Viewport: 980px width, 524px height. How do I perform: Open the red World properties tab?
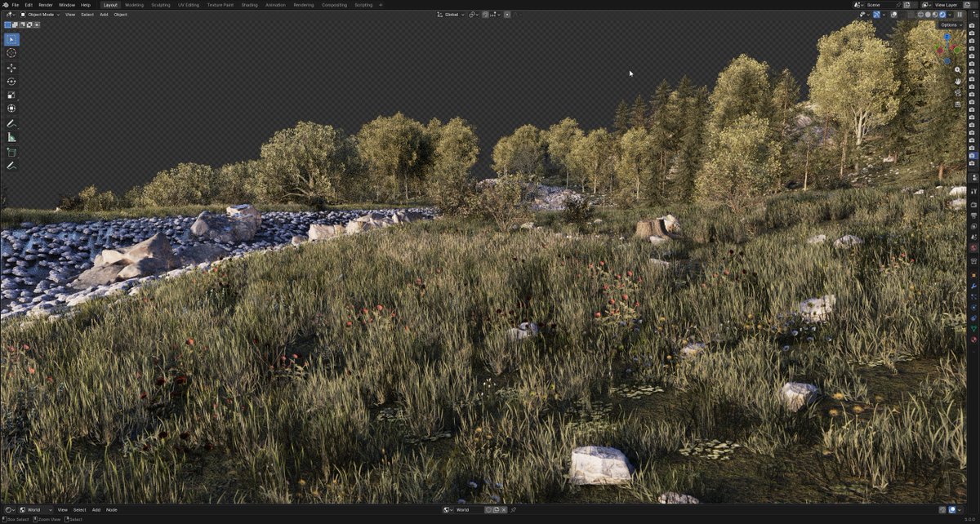click(973, 248)
